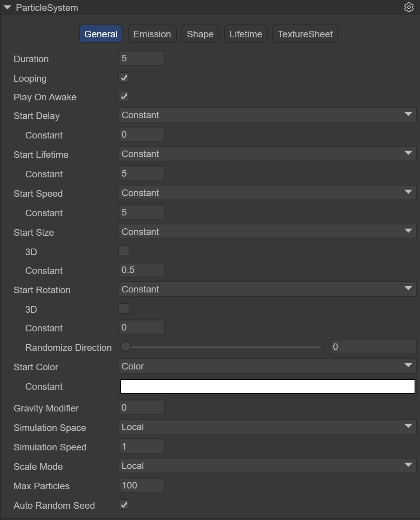Toggle the Auto Random Seed checkbox

click(124, 505)
